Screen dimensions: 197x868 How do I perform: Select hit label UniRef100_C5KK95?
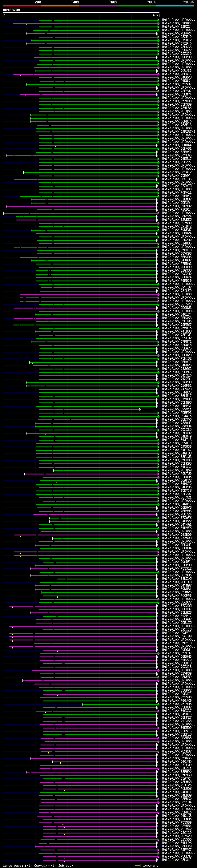click(x=177, y=464)
